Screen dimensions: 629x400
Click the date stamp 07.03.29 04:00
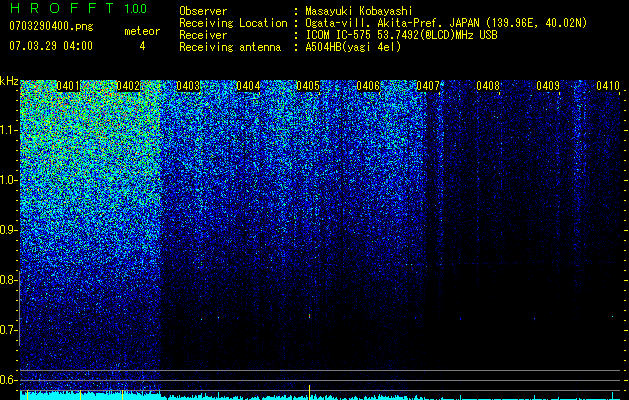pyautogui.click(x=51, y=46)
